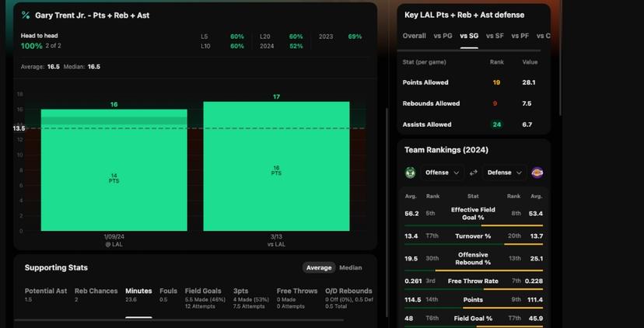
Task: Switch supporting stats to Average
Action: [x=319, y=267]
